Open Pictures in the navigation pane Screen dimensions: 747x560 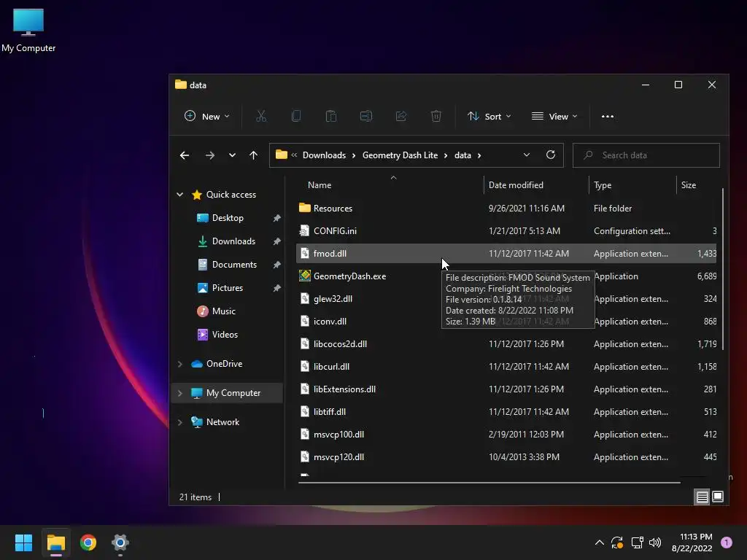pos(228,287)
